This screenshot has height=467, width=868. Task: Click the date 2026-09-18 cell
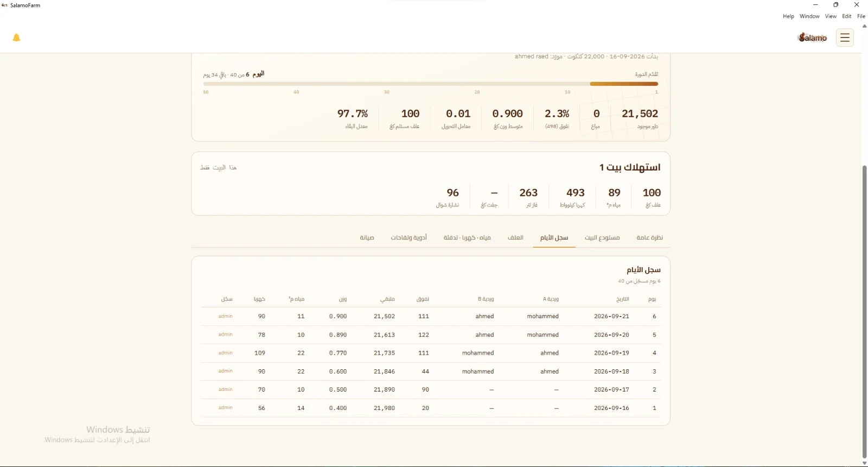pos(611,371)
